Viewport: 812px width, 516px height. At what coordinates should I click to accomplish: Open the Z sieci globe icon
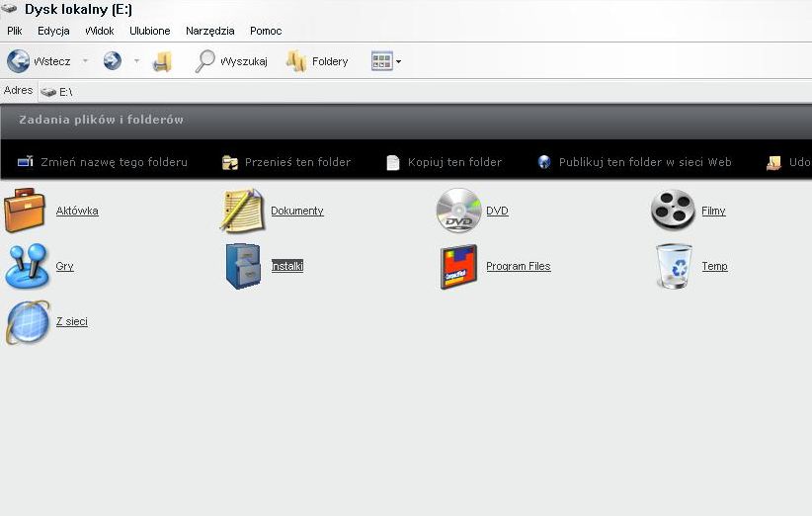tap(28, 321)
